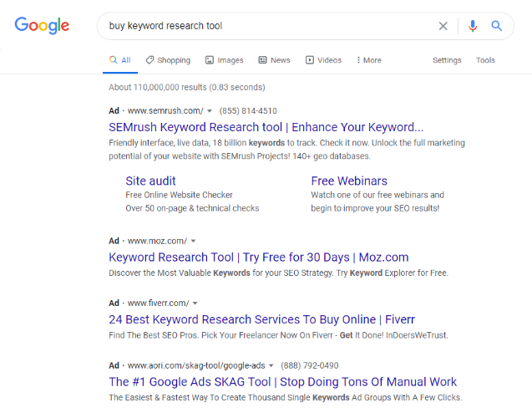Open The #1 Google Ads SKAG Tool link
This screenshot has width=532, height=418.
click(282, 382)
